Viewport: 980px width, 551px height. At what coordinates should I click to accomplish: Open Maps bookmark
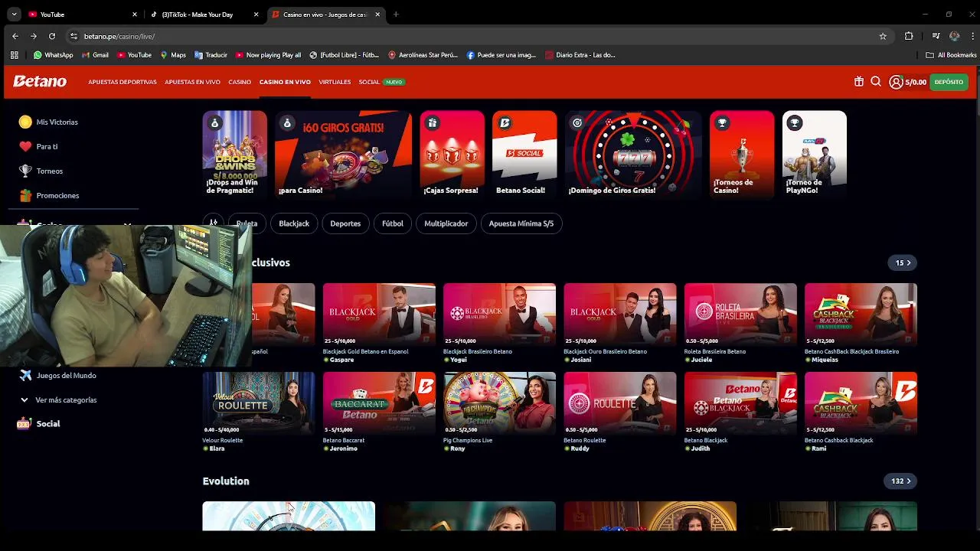point(173,55)
